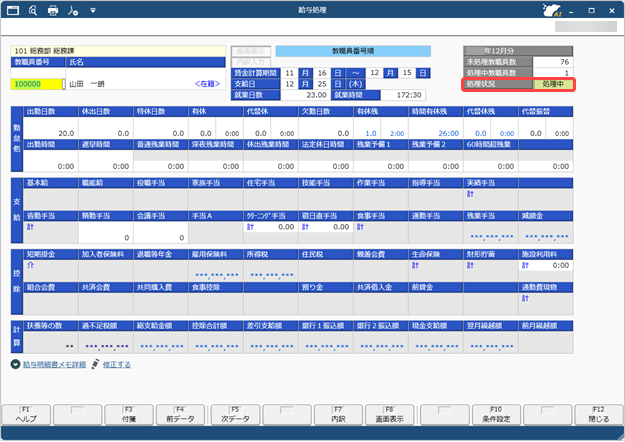Go to previous record with F4 前データ

tap(182, 415)
